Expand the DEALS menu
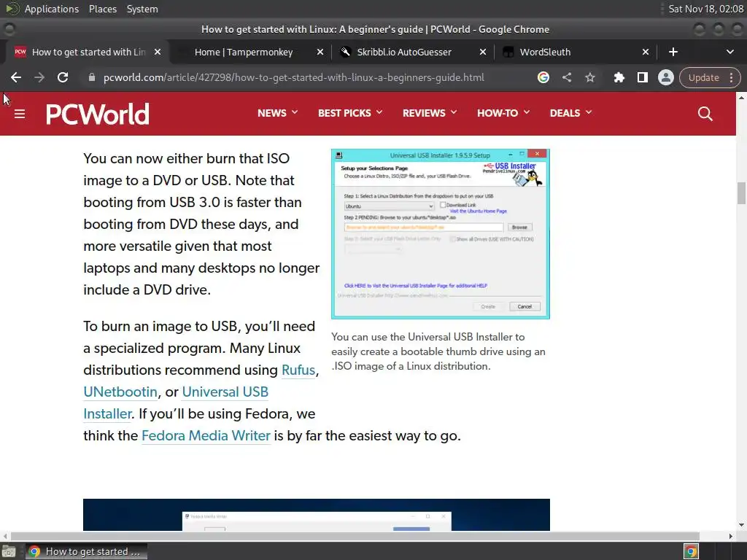The width and height of the screenshot is (747, 560). pyautogui.click(x=570, y=113)
